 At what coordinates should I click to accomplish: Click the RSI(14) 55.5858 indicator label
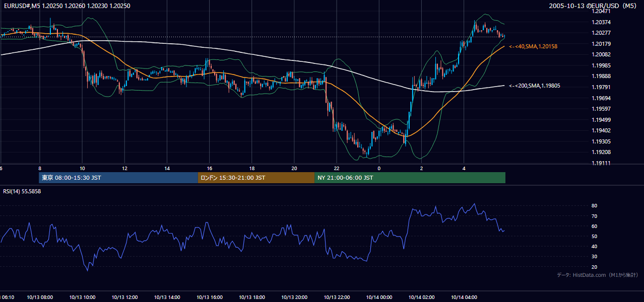22,191
